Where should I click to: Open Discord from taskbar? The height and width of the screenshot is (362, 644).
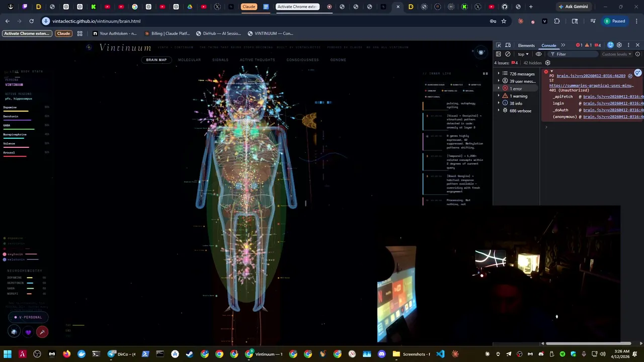coord(381,354)
